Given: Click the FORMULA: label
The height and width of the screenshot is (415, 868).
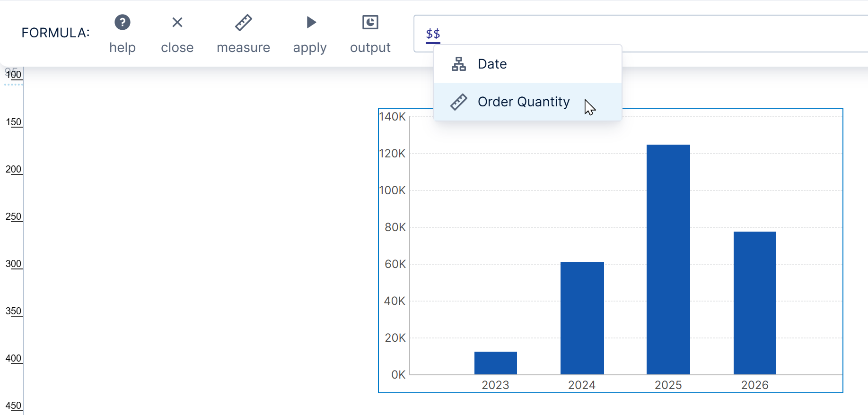Looking at the screenshot, I should [x=55, y=33].
